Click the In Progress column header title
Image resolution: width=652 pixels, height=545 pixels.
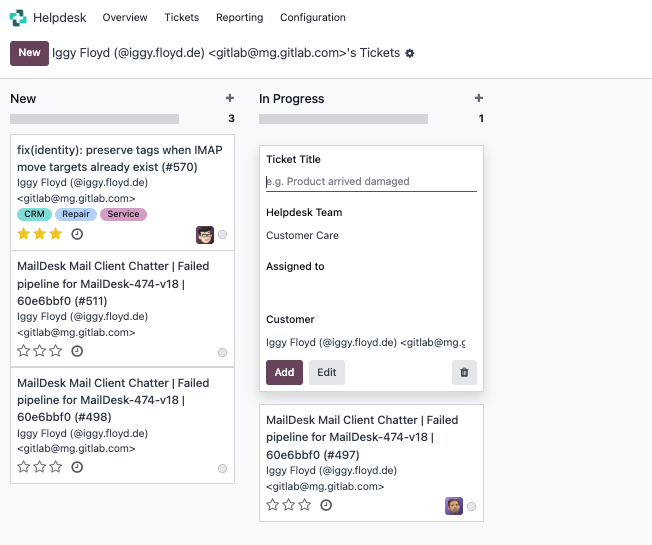pyautogui.click(x=291, y=99)
